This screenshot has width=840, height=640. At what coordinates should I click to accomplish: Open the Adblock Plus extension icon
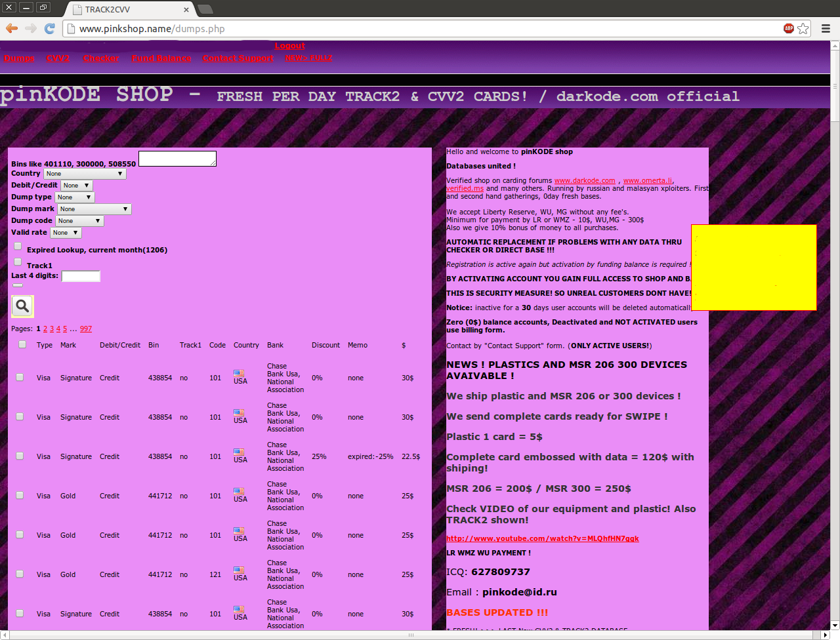coord(789,28)
